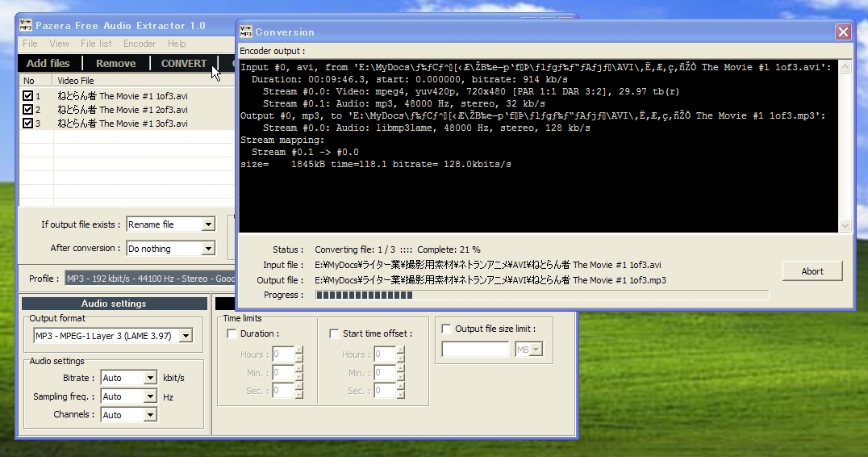Click the 'size= 1845kB time=118.1' output line
The image size is (868, 457).
[375, 165]
